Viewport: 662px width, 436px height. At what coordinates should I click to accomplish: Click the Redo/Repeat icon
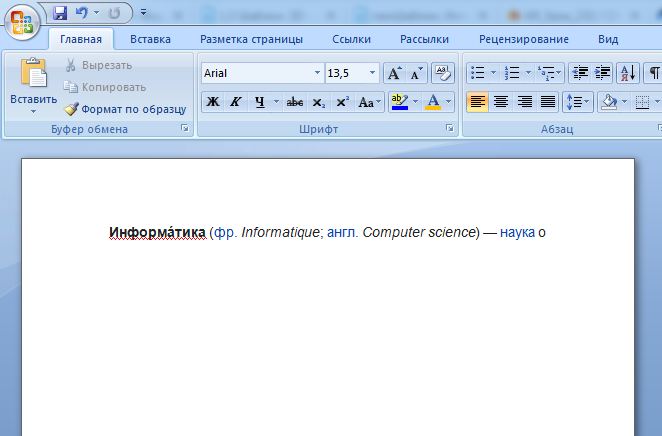114,13
